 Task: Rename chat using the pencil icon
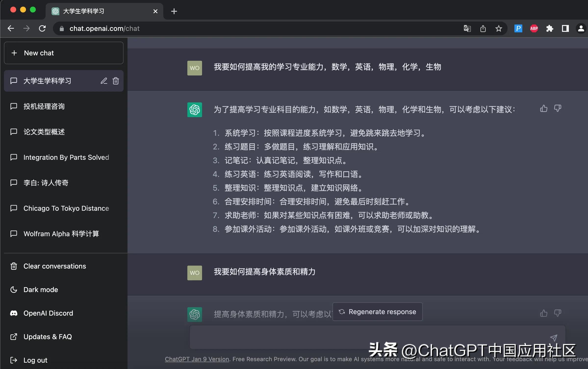[104, 81]
